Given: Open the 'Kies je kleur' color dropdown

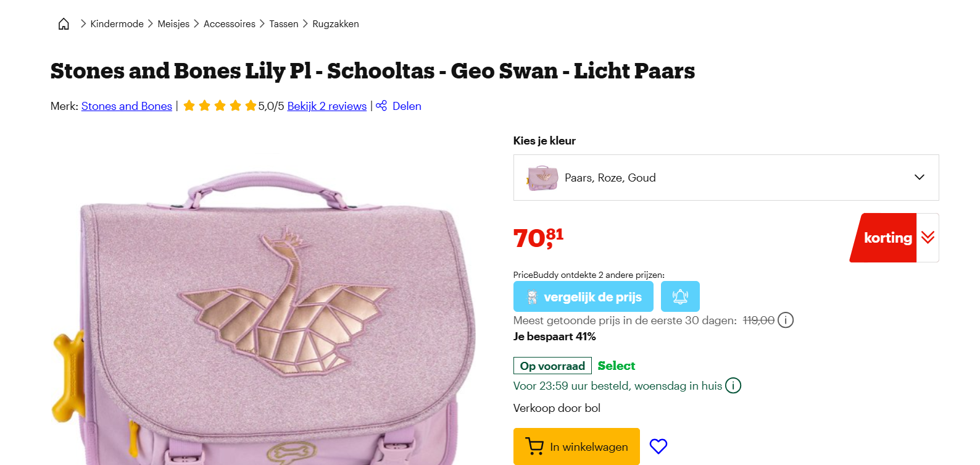Looking at the screenshot, I should click(x=726, y=177).
